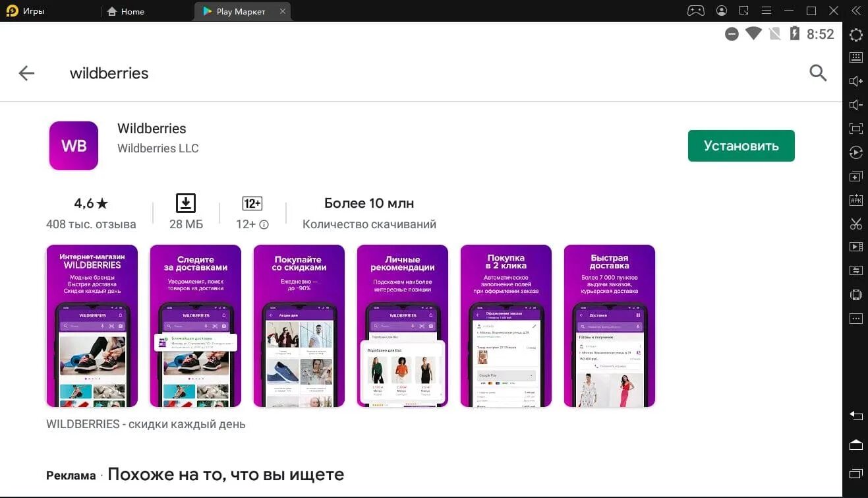Open the synchronizer arrows icon

[855, 270]
